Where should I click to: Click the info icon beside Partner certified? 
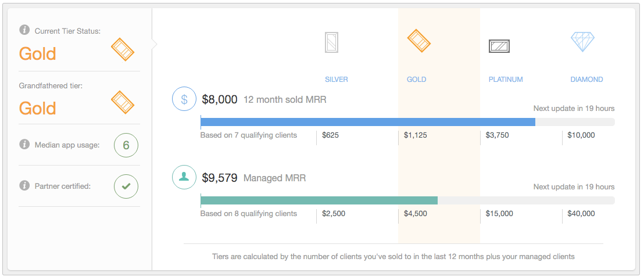coord(24,186)
